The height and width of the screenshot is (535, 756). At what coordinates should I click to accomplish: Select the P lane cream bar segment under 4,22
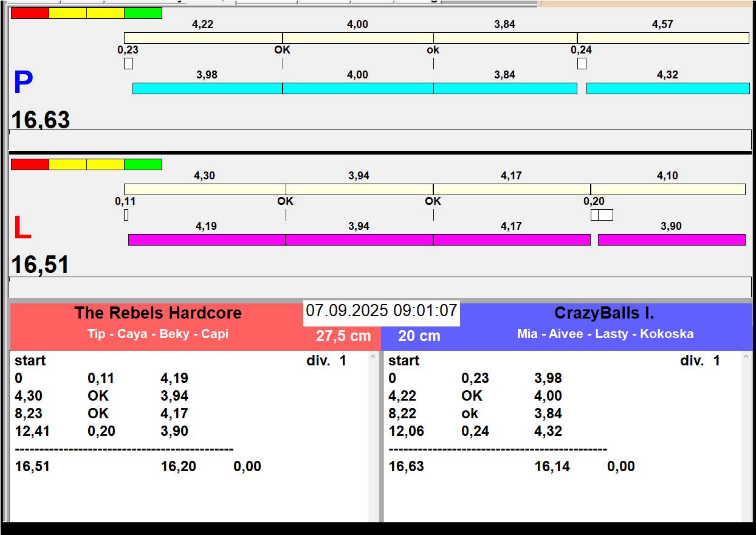point(203,38)
